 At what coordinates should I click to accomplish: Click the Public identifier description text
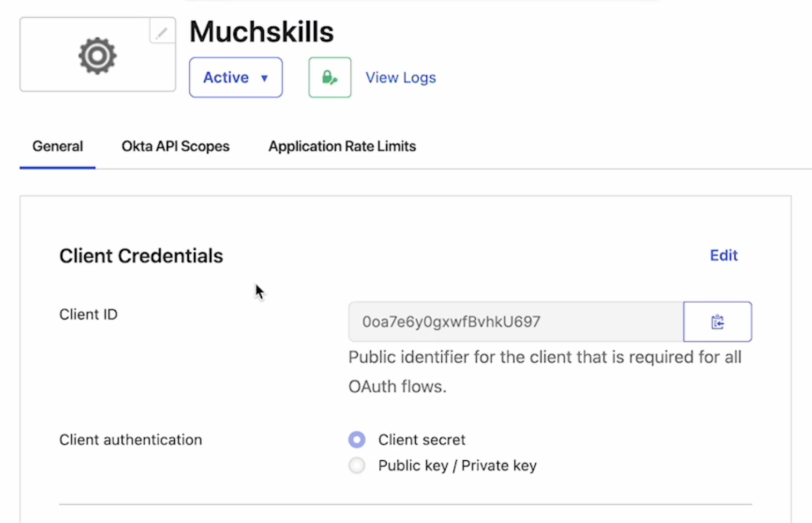(x=545, y=371)
